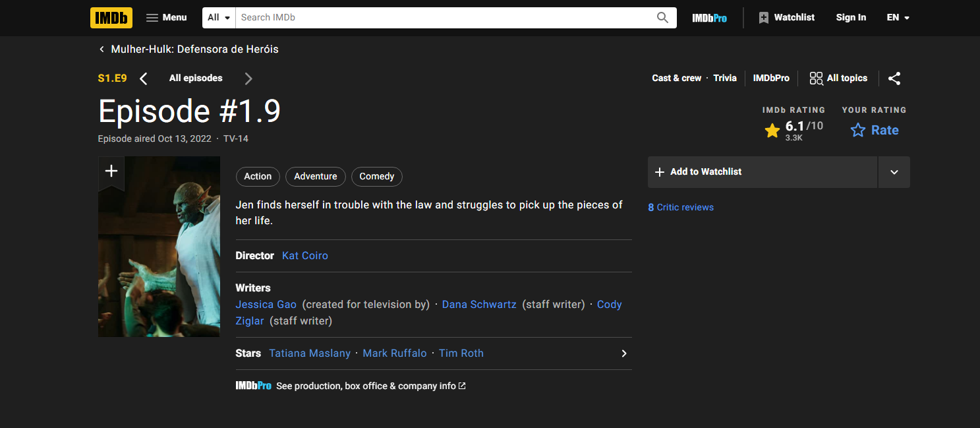Open All episodes list
This screenshot has width=980, height=428.
(196, 78)
